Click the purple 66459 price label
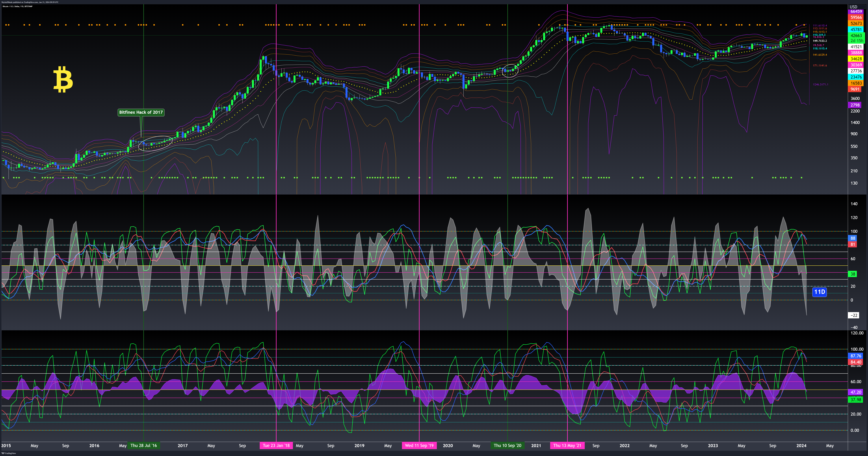The height and width of the screenshot is (456, 868). [856, 11]
